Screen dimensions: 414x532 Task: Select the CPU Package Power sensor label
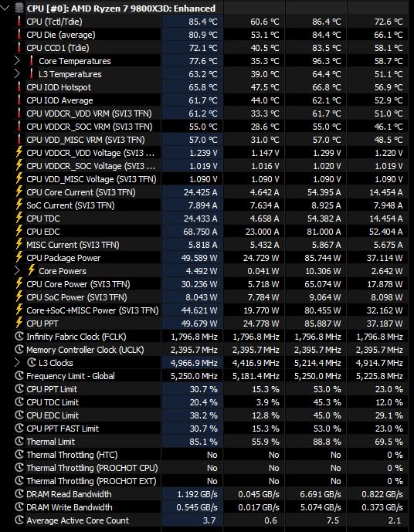pyautogui.click(x=63, y=258)
